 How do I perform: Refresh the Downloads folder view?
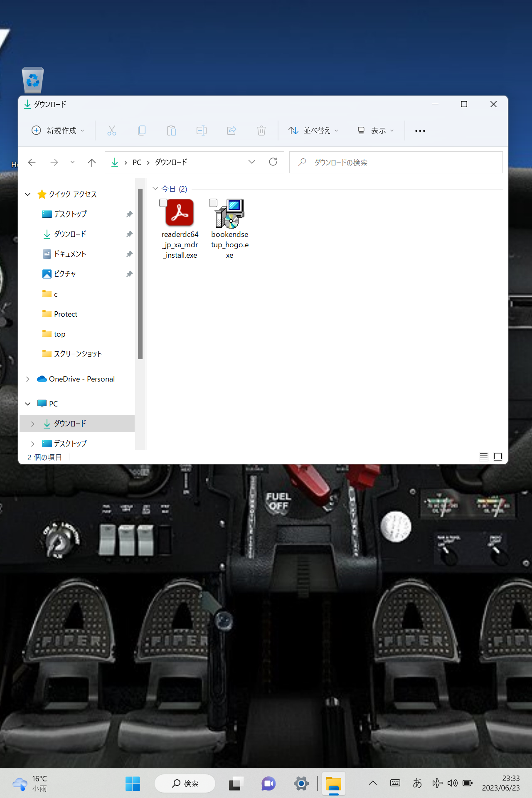273,162
